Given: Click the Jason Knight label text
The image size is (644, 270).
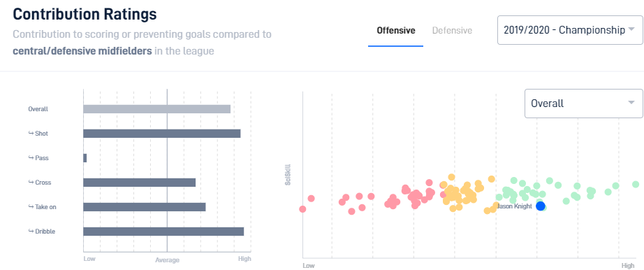Looking at the screenshot, I should click(x=514, y=206).
